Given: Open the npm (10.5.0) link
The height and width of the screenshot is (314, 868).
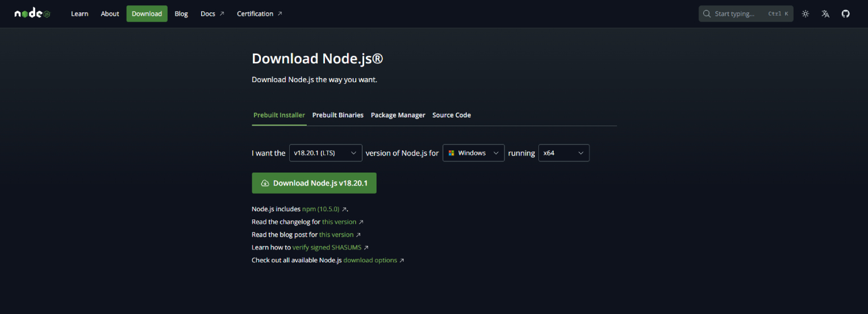Looking at the screenshot, I should point(321,209).
